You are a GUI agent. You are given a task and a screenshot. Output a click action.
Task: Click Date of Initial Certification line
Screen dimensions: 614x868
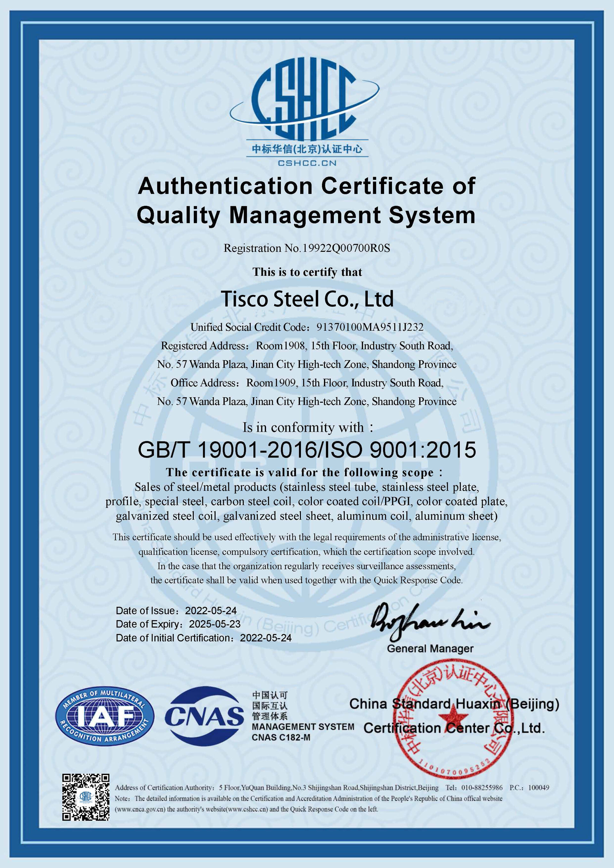click(203, 638)
